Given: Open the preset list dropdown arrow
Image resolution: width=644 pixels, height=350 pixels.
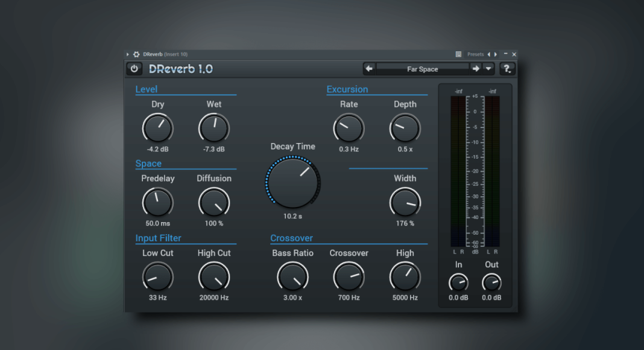Looking at the screenshot, I should [x=488, y=68].
